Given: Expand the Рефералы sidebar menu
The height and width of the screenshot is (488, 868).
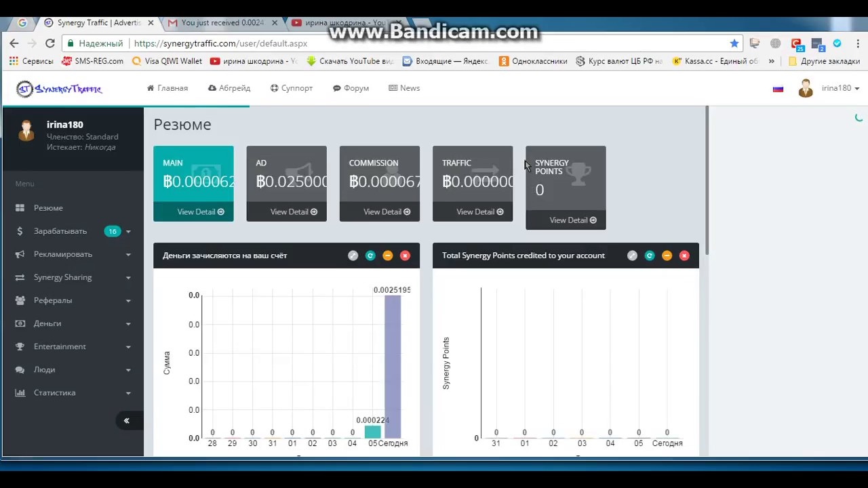Looking at the screenshot, I should click(73, 300).
